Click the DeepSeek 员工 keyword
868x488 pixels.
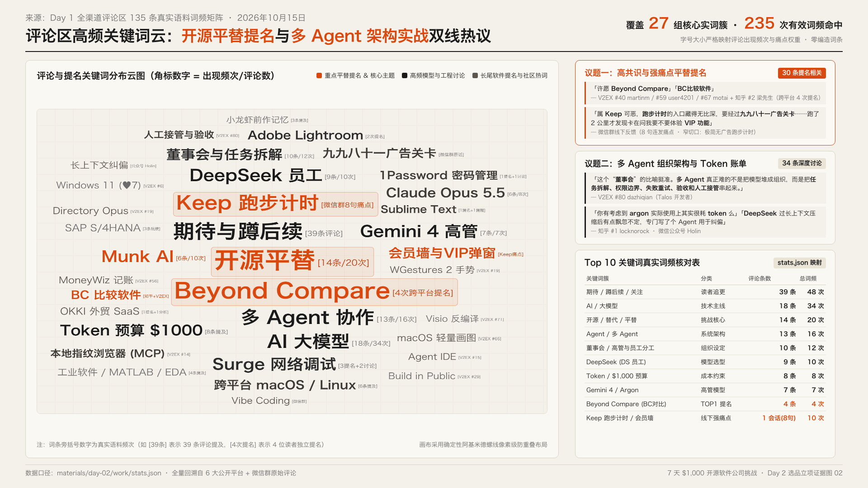coord(256,175)
